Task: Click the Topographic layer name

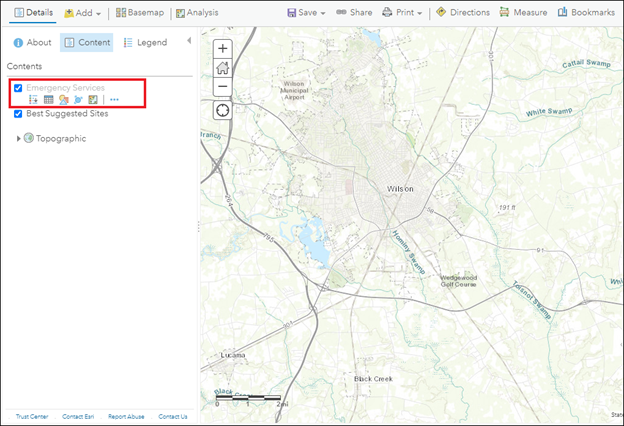Action: (61, 139)
